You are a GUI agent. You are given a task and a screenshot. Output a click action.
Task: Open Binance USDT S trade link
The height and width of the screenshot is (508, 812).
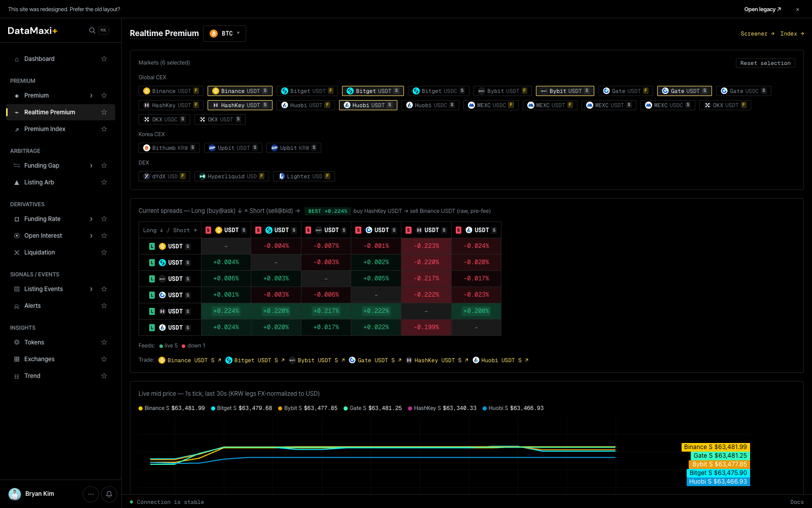tap(190, 360)
